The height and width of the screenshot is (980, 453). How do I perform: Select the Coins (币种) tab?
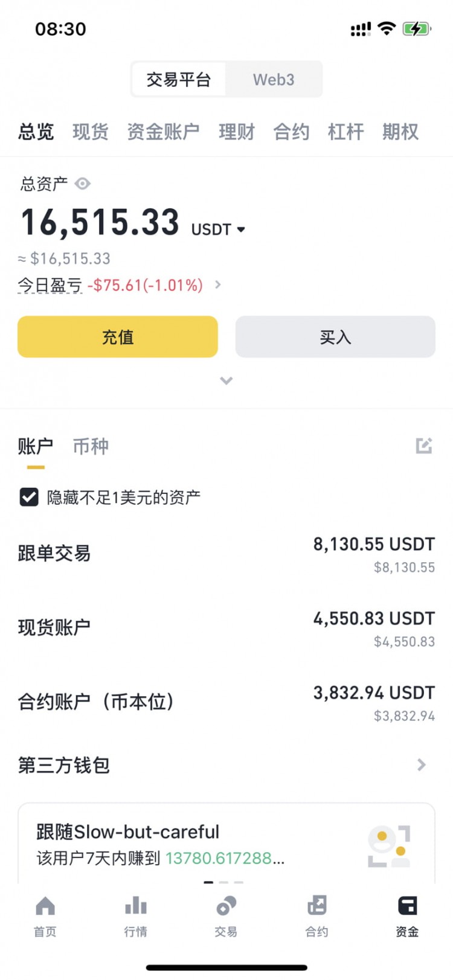tap(91, 446)
